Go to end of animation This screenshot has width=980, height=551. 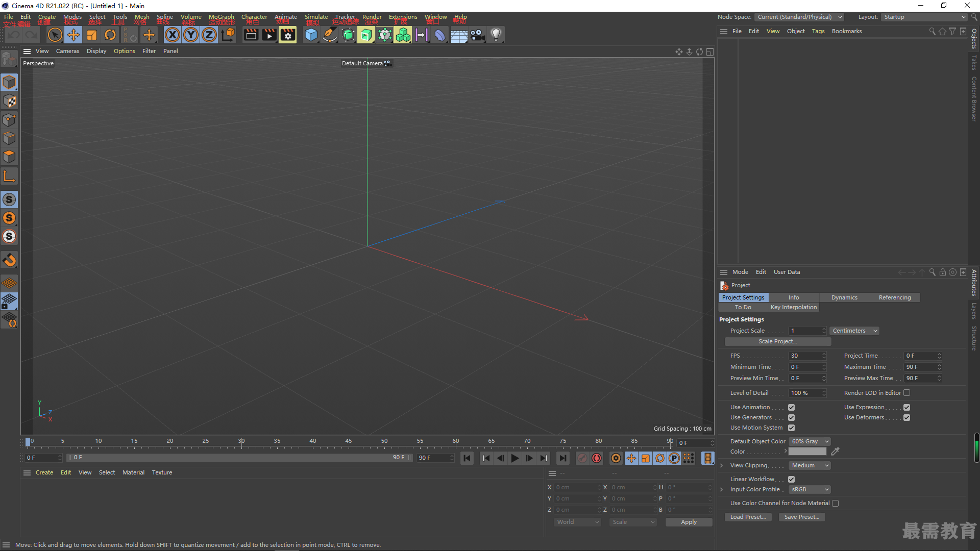[562, 458]
